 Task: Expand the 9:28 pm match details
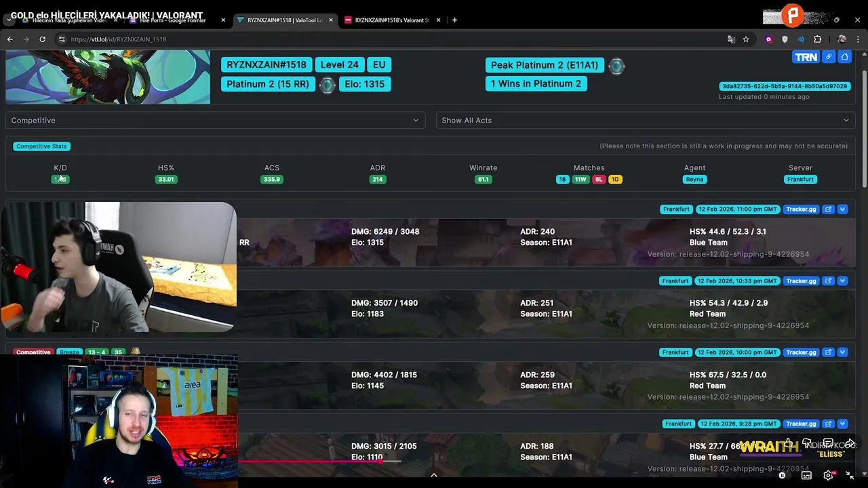click(842, 424)
